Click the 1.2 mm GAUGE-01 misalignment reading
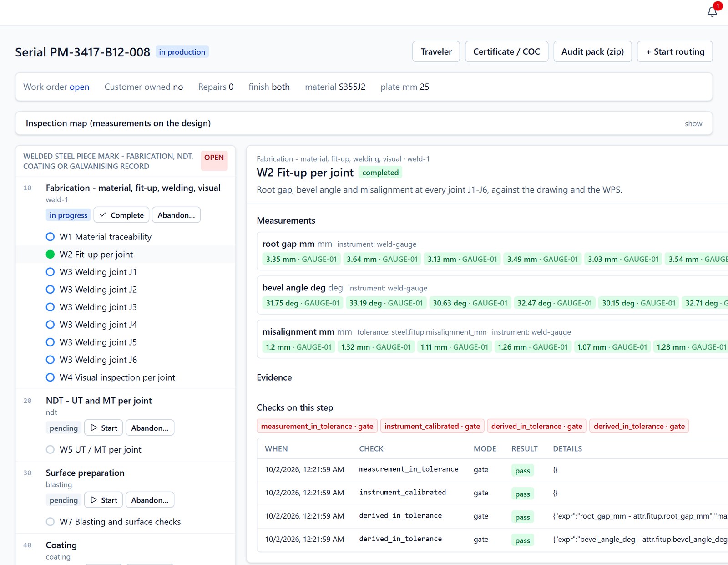Viewport: 728px width, 565px height. click(298, 347)
